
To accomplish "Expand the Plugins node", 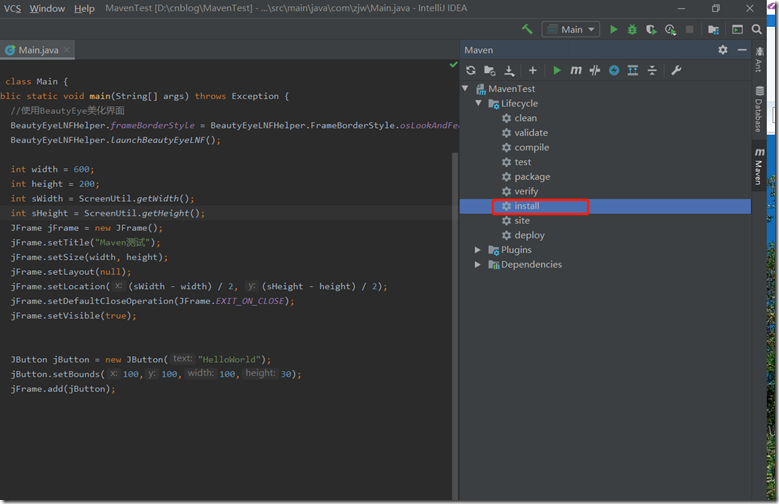I will [477, 250].
